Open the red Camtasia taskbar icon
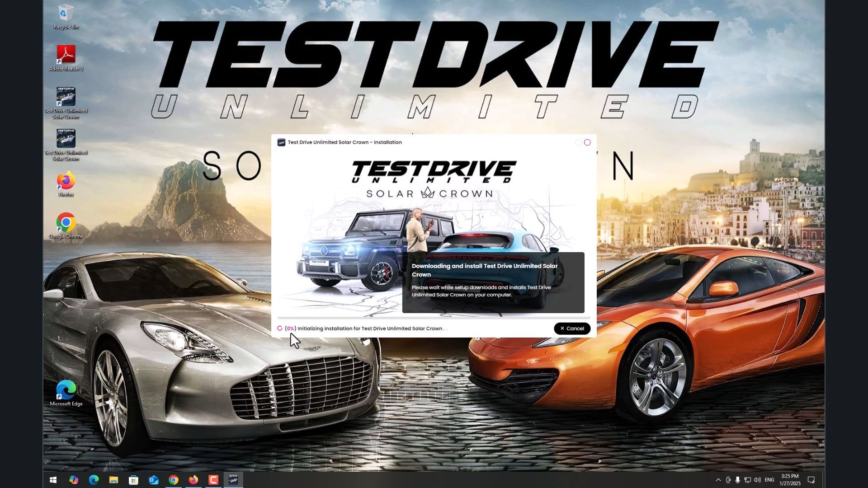Screen dimensions: 868x488 coord(213,480)
